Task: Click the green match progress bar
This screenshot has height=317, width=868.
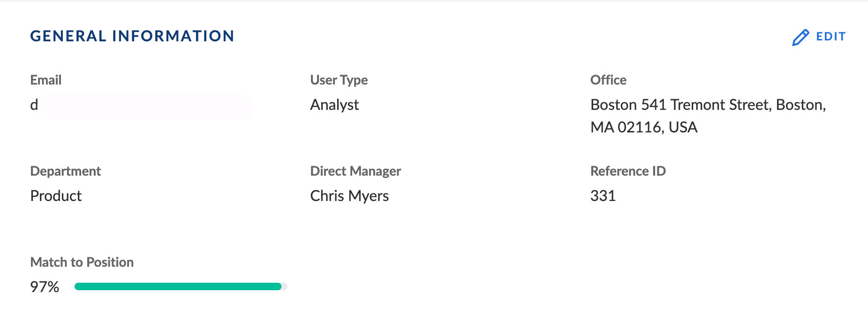Action: pos(178,286)
